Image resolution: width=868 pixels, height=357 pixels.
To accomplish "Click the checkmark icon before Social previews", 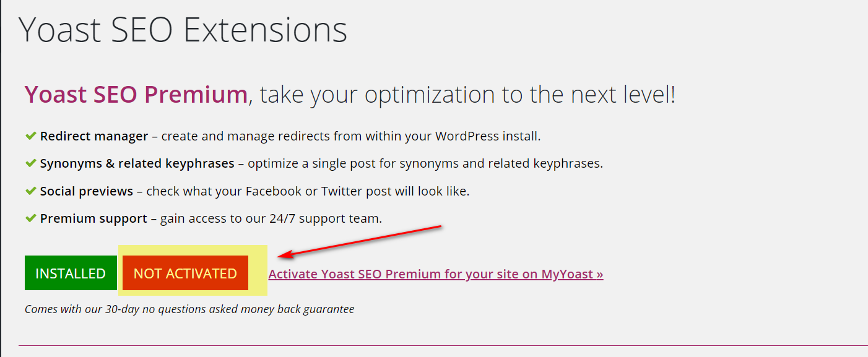I will pos(30,191).
